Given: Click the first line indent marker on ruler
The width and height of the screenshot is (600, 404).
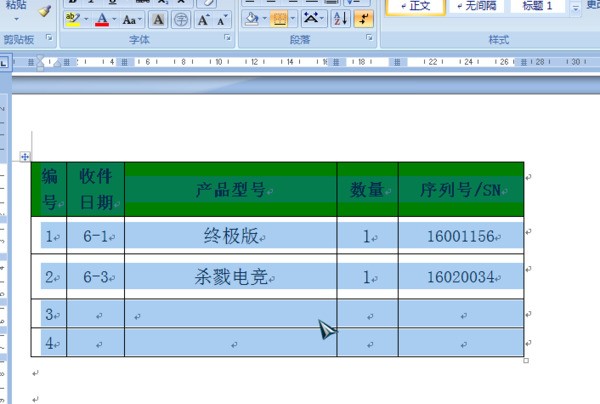Looking at the screenshot, I should click(40, 58).
